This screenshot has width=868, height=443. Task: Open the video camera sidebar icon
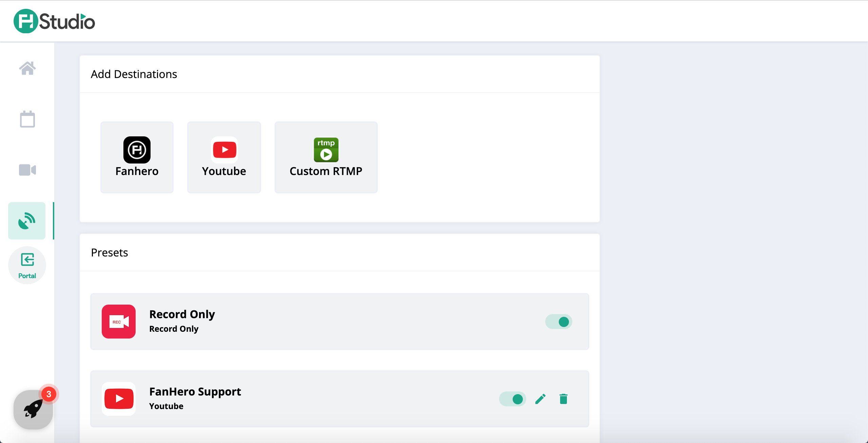27,170
